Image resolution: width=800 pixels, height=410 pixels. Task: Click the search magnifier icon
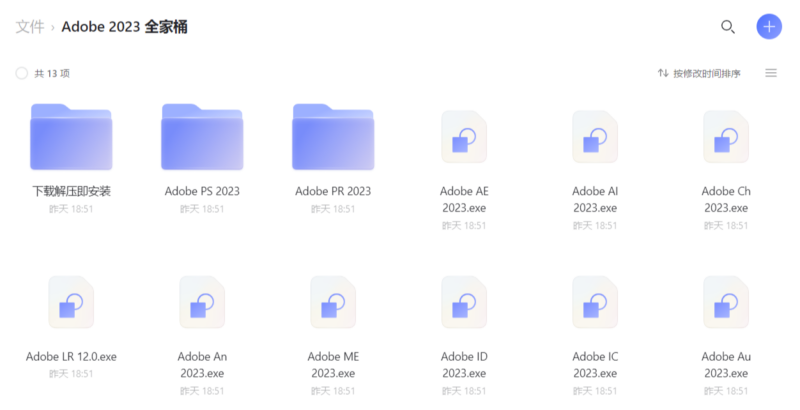pos(728,27)
